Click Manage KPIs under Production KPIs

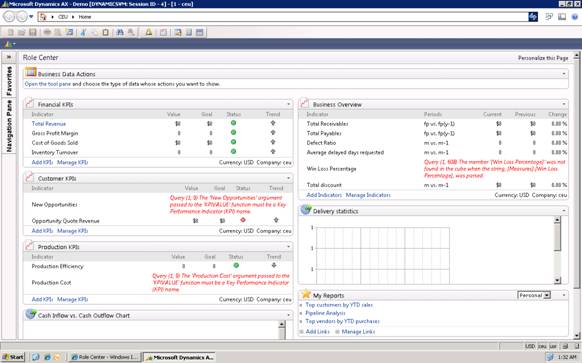coord(72,299)
